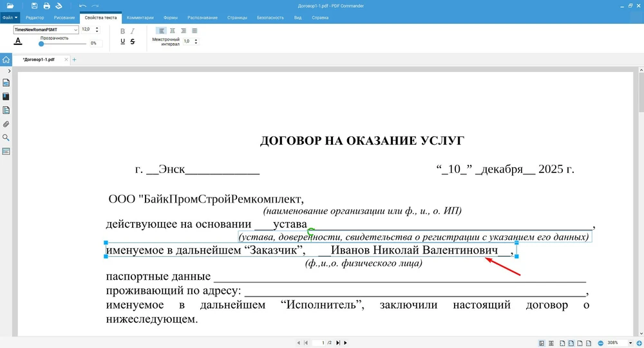The height and width of the screenshot is (348, 644).
Task: Click the Save icon in the title bar
Action: [35, 6]
